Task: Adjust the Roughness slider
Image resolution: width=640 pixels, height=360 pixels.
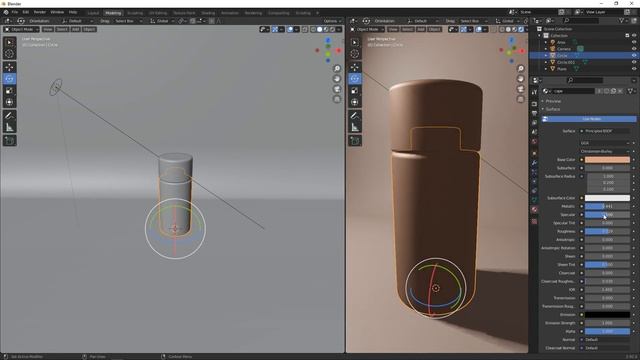Action: pos(607,231)
